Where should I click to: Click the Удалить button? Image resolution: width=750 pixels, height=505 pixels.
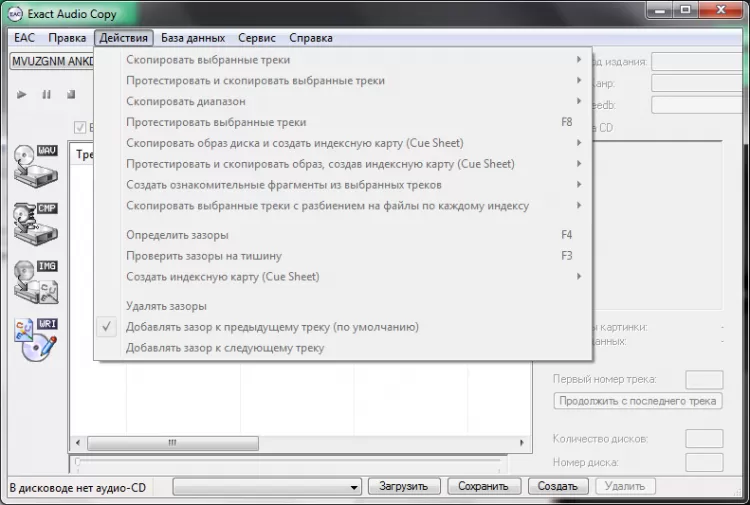(x=625, y=486)
